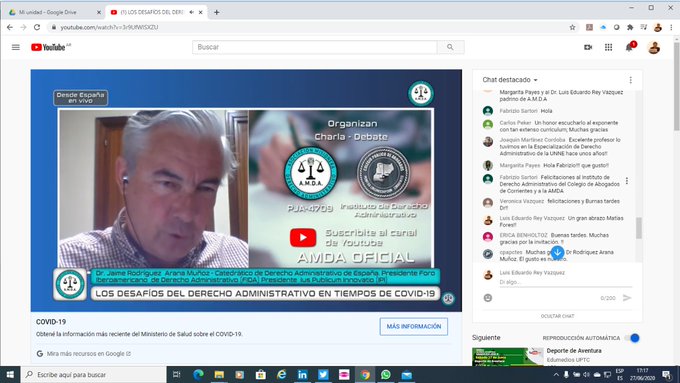Screen dimensions: 680x383
Task: Open WhatsApp from the taskbar
Action: [386, 374]
